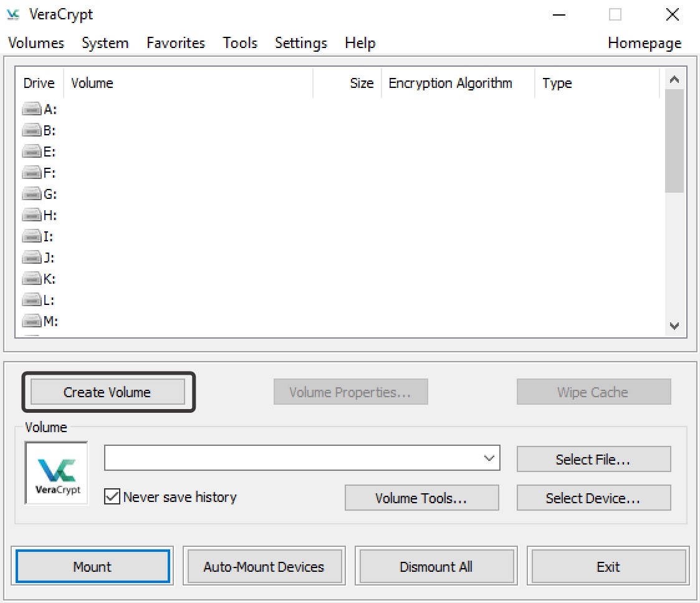Image resolution: width=700 pixels, height=603 pixels.
Task: Open the System menu
Action: tap(105, 43)
